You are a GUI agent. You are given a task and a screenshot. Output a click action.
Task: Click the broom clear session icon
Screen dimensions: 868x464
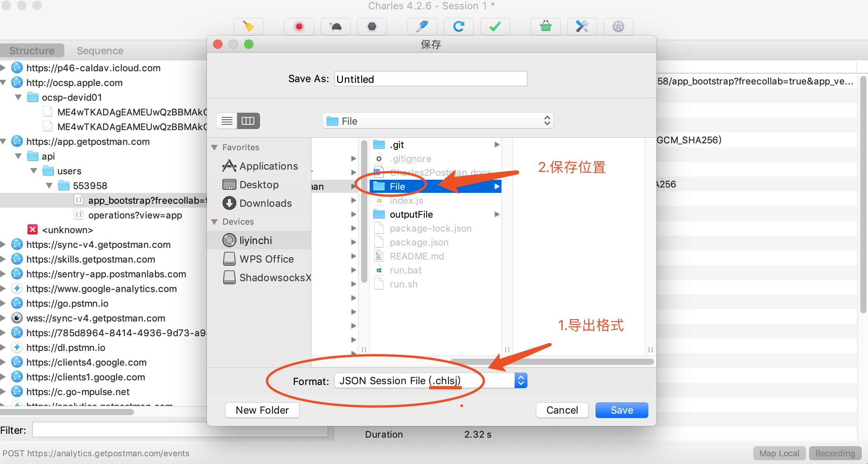click(248, 26)
